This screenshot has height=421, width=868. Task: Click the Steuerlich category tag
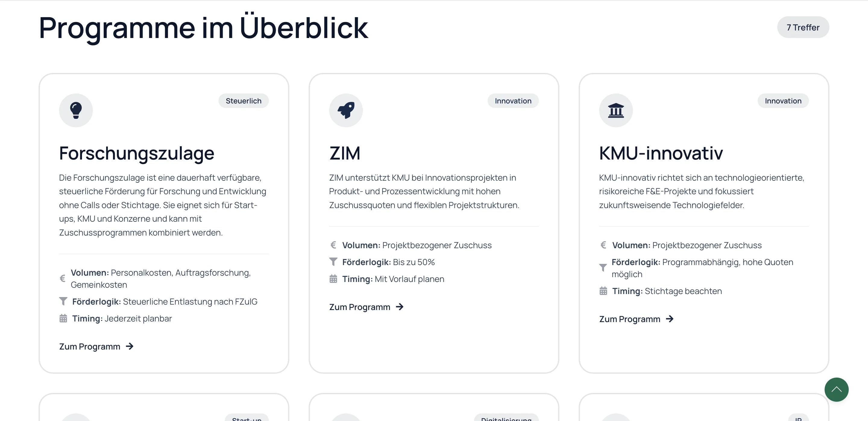click(243, 101)
